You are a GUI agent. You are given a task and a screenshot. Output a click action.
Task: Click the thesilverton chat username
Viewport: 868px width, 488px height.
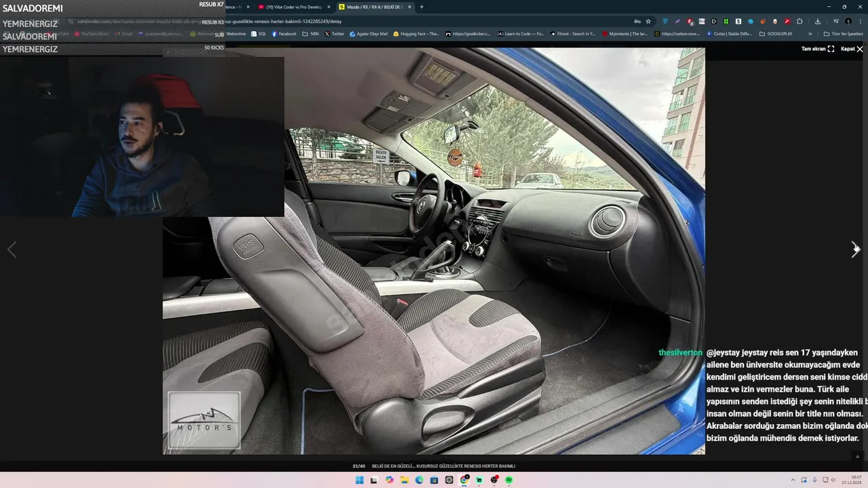pos(680,353)
